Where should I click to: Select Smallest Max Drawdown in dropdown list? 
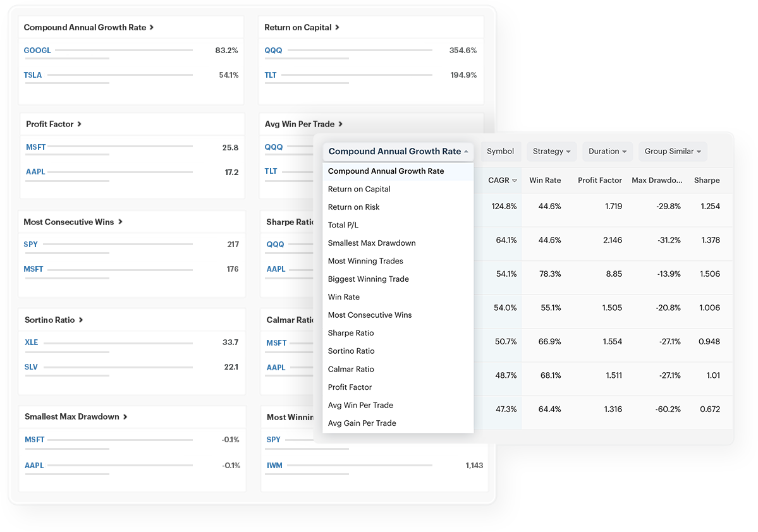398,243
